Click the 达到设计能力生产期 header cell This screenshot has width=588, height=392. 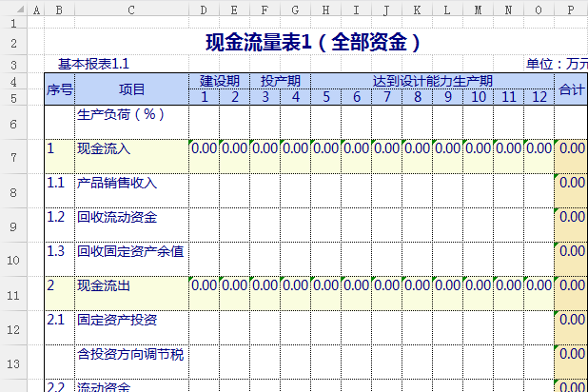click(x=432, y=81)
